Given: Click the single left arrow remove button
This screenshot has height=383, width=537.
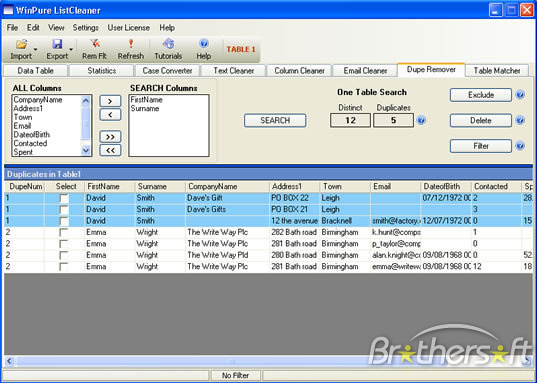Looking at the screenshot, I should click(x=110, y=115).
